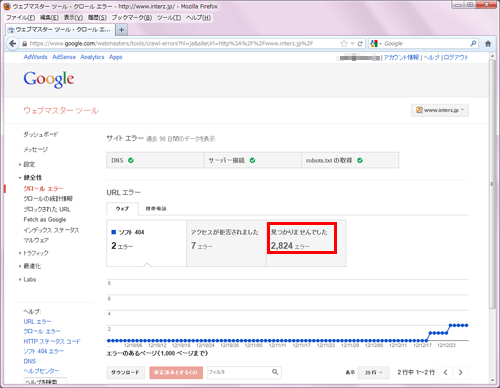The height and width of the screenshot is (388, 500).
Task: Open the 履歴 menu
Action: [97, 18]
